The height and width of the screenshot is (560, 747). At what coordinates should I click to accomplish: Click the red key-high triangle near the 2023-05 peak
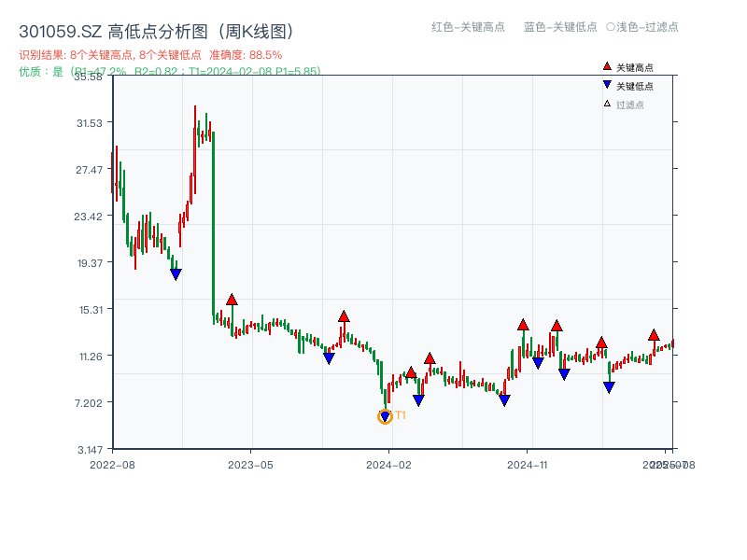(233, 300)
